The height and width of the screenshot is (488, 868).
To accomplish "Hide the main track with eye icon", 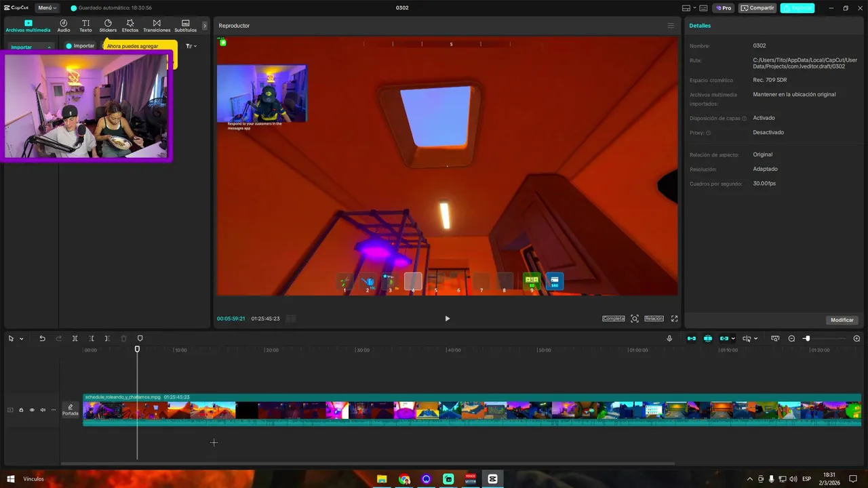I will [32, 410].
